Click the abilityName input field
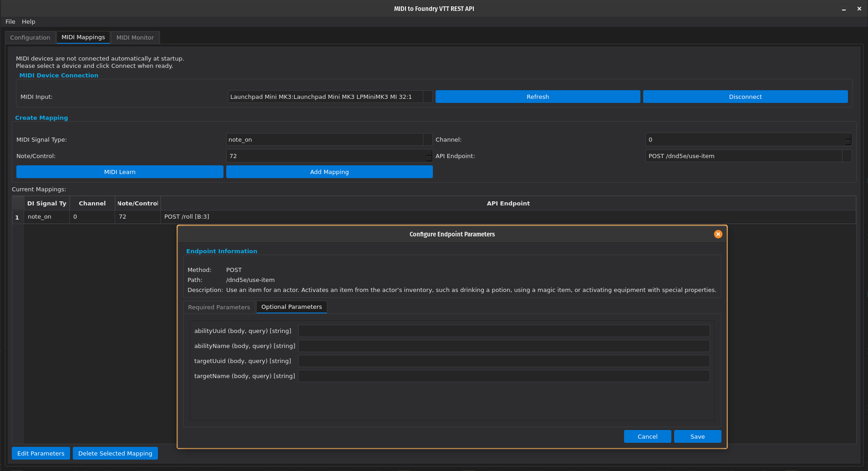The height and width of the screenshot is (471, 868). [x=503, y=346]
